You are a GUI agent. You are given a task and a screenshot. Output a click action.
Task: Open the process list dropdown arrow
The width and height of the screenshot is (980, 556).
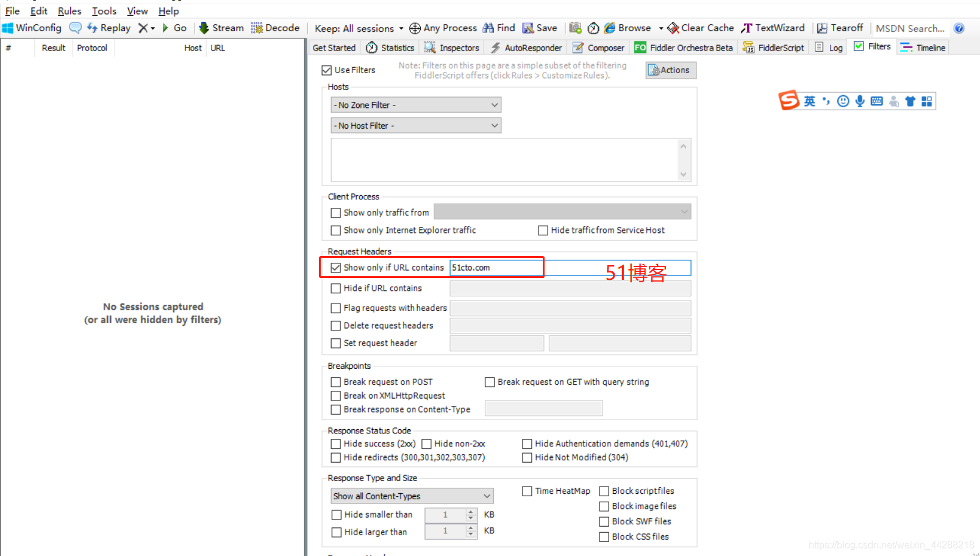pyautogui.click(x=684, y=212)
